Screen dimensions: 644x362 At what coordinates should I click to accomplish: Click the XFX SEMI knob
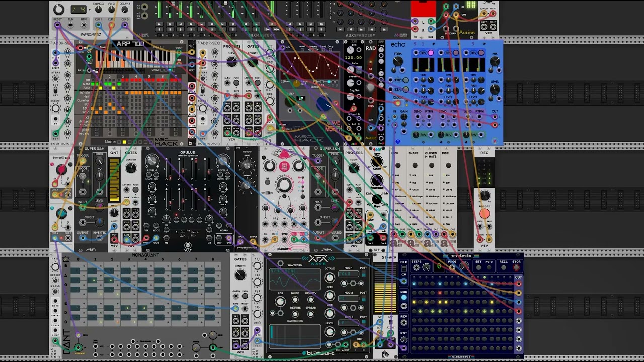click(x=330, y=295)
